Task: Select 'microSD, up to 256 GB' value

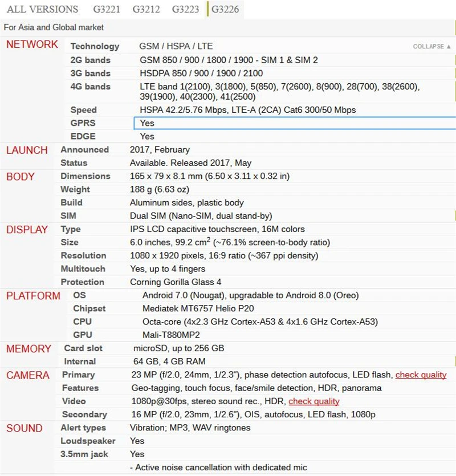Action: click(179, 348)
